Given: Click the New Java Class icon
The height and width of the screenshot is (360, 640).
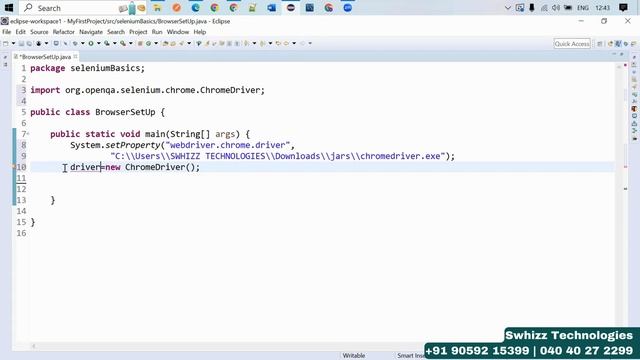Looking at the screenshot, I should pyautogui.click(x=149, y=43).
